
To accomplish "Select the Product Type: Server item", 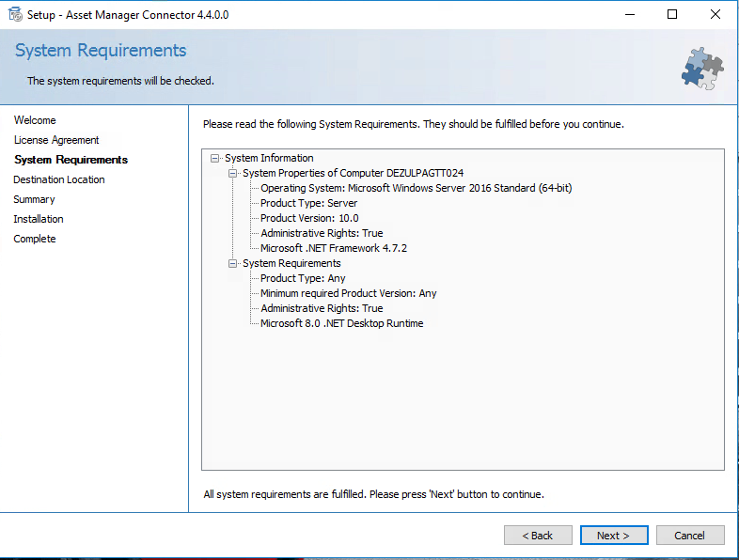I will [308, 203].
